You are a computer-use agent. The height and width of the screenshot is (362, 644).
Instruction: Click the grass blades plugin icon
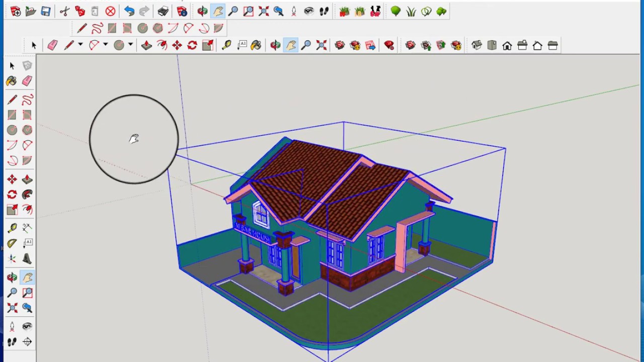click(411, 11)
